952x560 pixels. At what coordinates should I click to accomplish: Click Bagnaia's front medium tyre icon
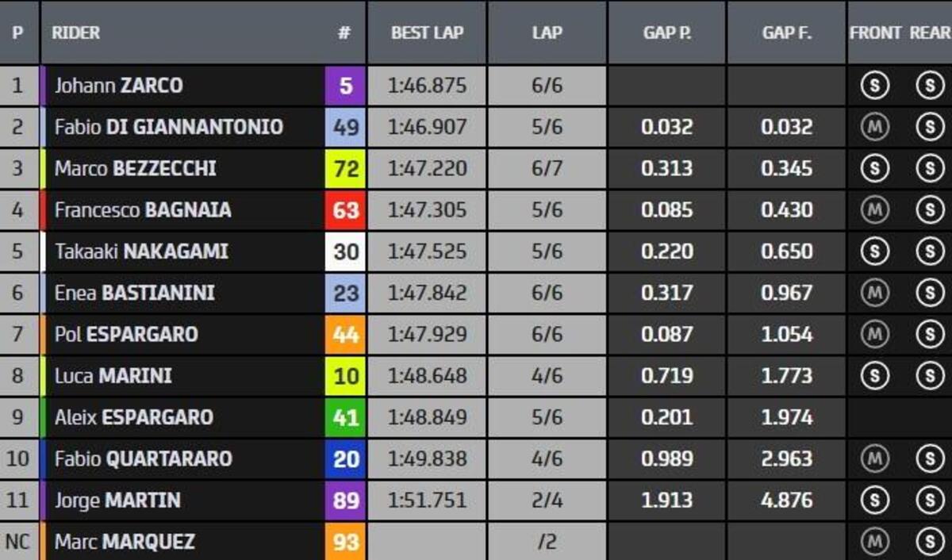[874, 210]
